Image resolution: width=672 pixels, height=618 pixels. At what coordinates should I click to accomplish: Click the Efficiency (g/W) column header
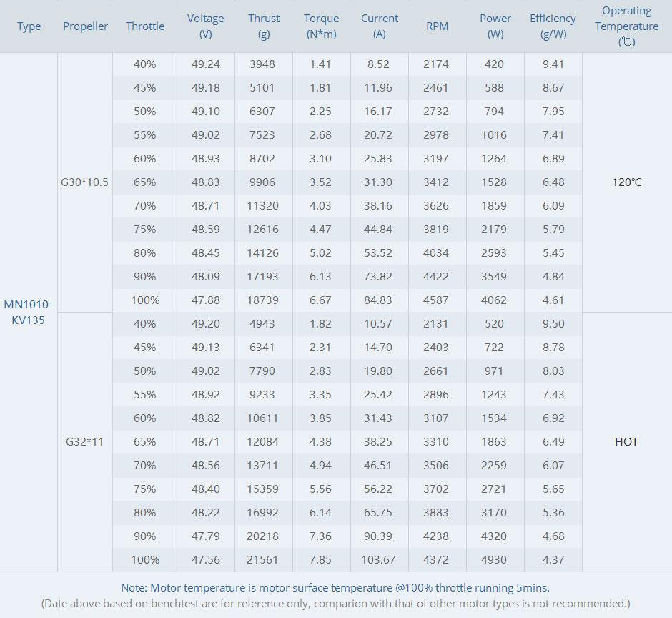pyautogui.click(x=553, y=26)
